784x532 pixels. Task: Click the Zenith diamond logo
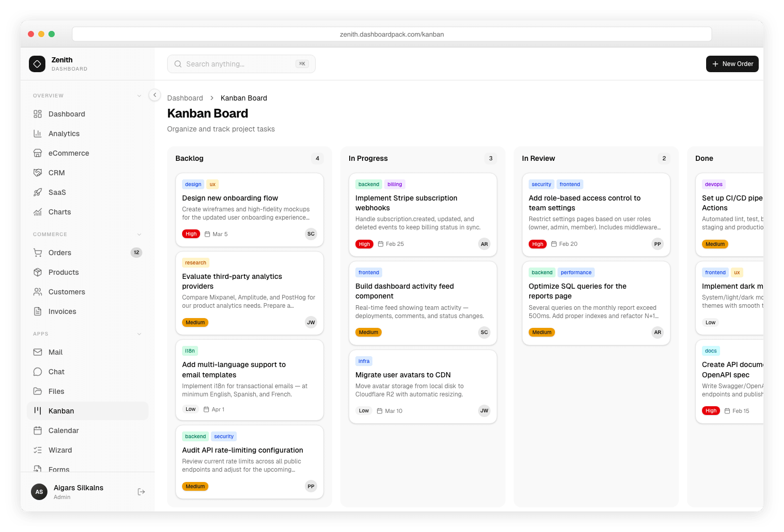(37, 64)
